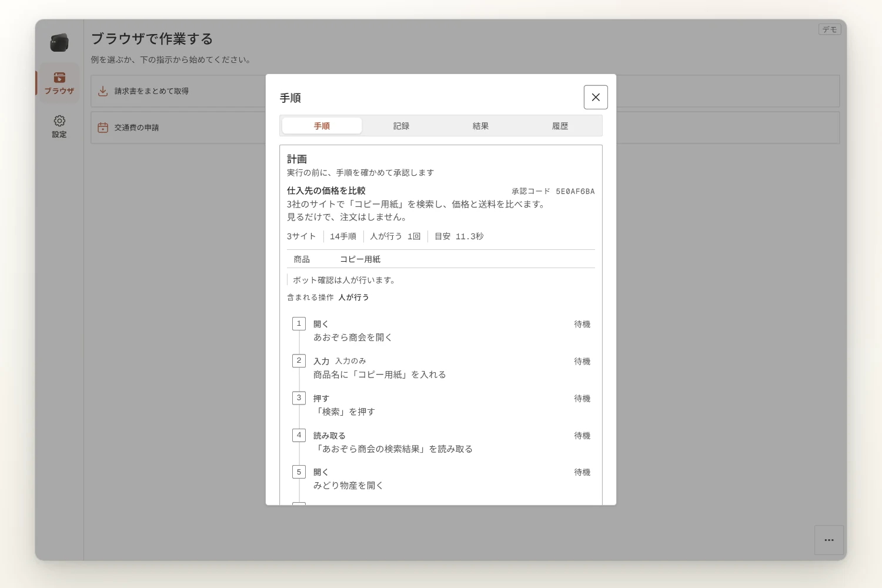Screen dimensions: 882x588
Task: Click the black app logo icon
Action: point(59,43)
